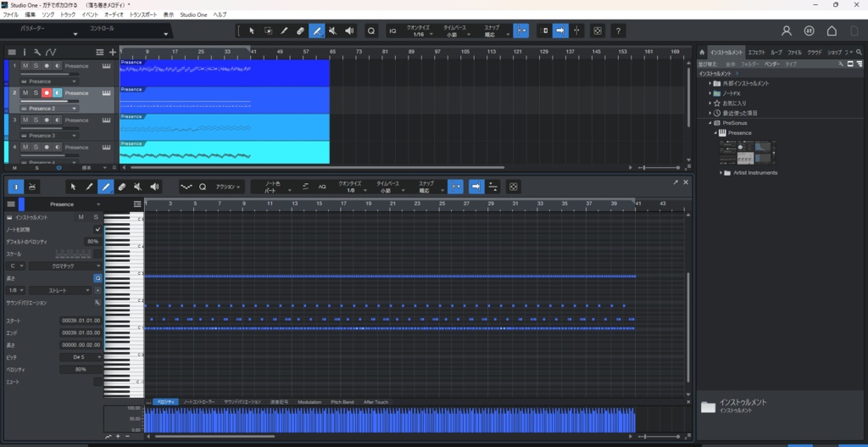Show automation with the curve icon
The width and height of the screenshot is (868, 447).
pyautogui.click(x=51, y=52)
